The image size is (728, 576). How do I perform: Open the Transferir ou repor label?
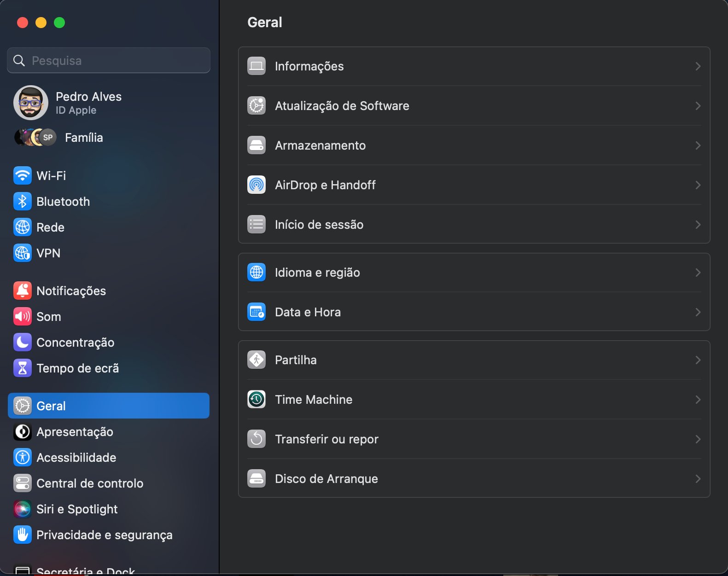tap(326, 439)
